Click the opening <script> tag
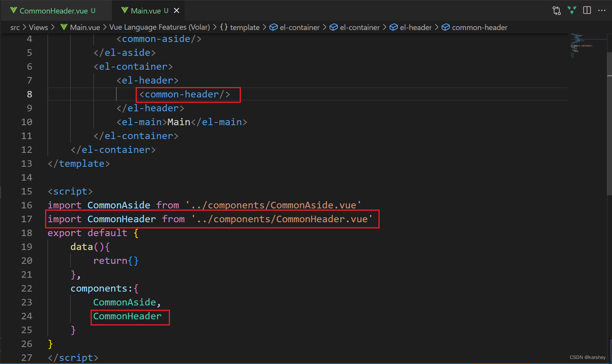612x364 pixels. tap(70, 191)
